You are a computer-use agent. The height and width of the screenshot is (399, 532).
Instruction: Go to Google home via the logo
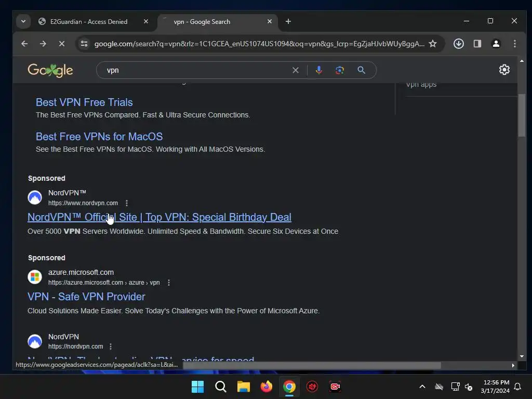coord(50,70)
